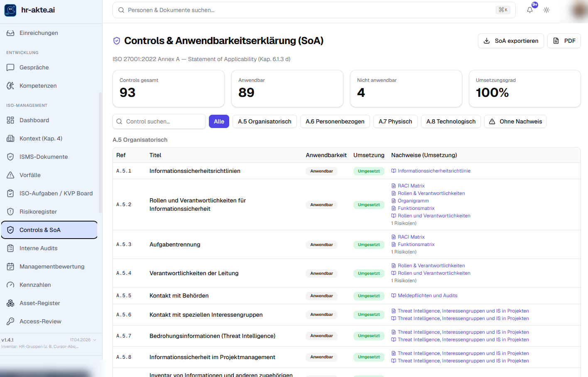Open Access-Review key icon
Screen dimensions: 588x377
[x=10, y=321]
